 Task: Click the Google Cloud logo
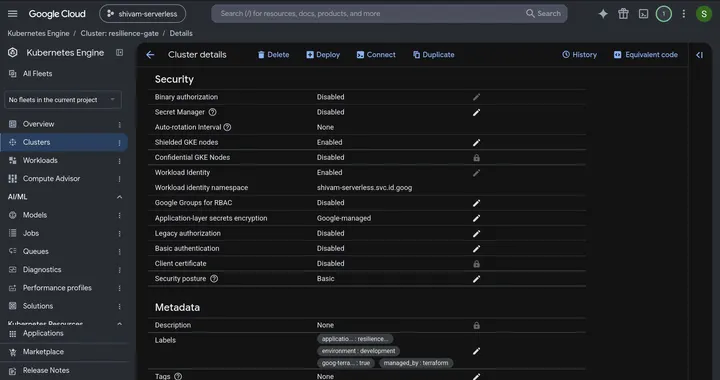pyautogui.click(x=57, y=14)
